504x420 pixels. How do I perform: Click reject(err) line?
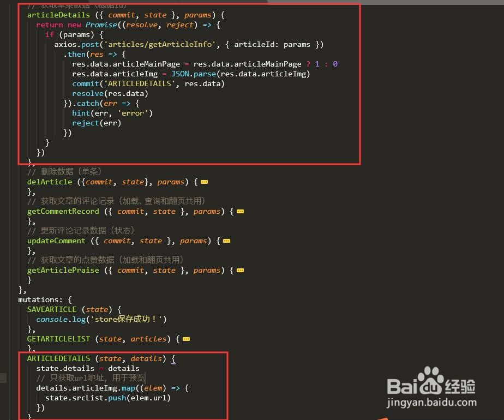[x=97, y=123]
